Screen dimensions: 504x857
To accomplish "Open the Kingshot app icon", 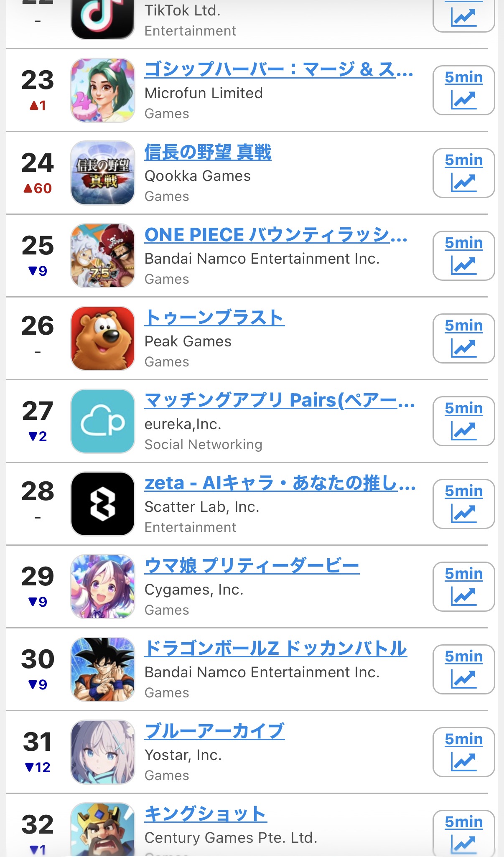I will coord(103,829).
